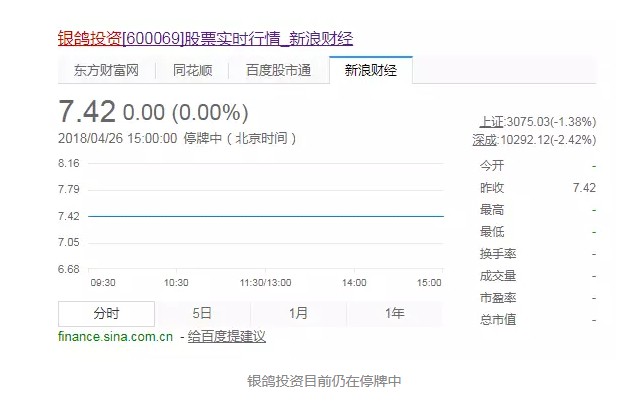Click the 最低 label
Screen dimensions: 637x409
[x=492, y=232]
